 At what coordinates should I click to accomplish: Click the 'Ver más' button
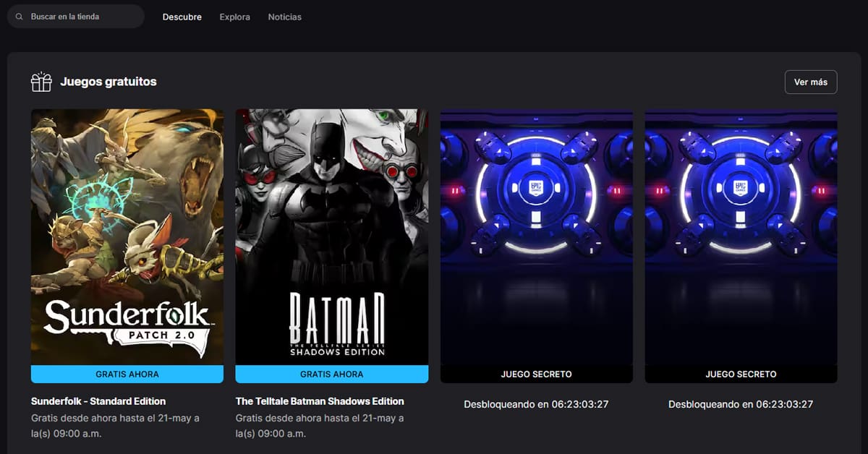pyautogui.click(x=811, y=82)
